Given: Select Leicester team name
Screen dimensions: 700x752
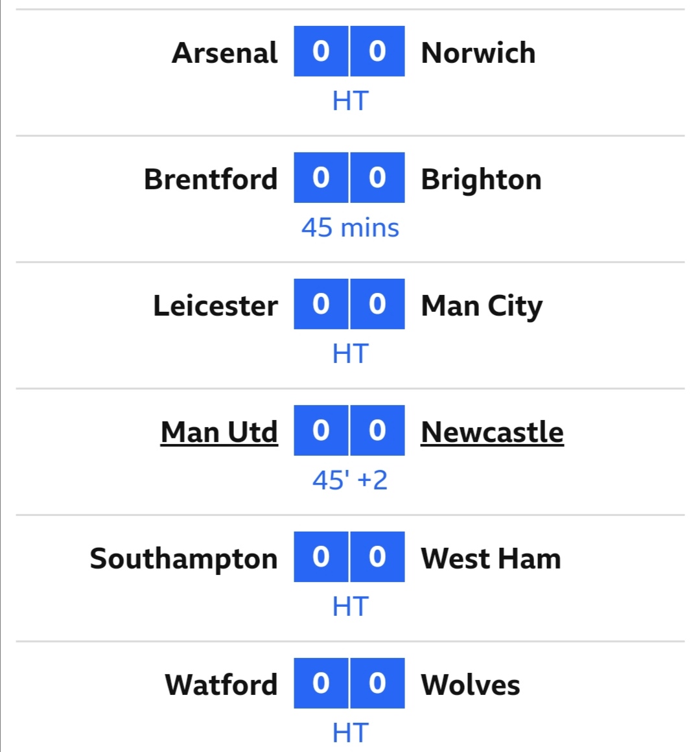Looking at the screenshot, I should pyautogui.click(x=215, y=305).
